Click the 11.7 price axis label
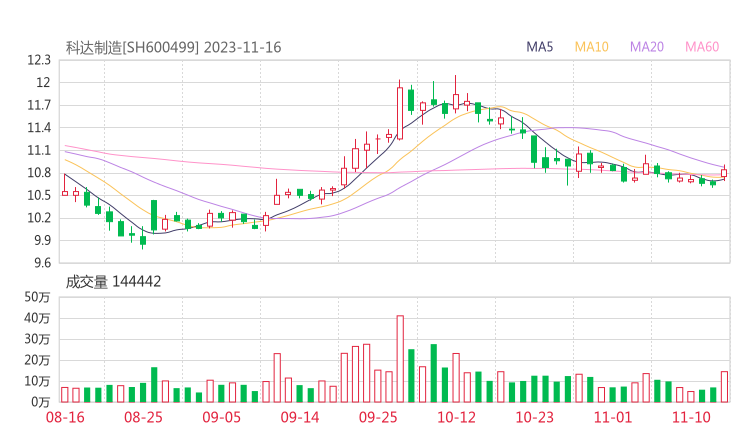Screen dimensions: 740x440 pos(39,105)
